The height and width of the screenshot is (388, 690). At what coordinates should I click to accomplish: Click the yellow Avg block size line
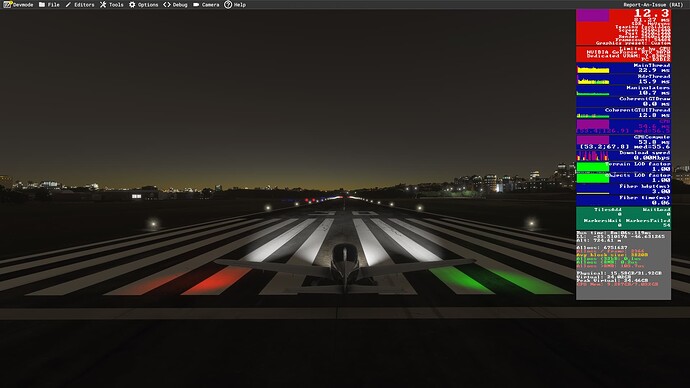click(612, 255)
